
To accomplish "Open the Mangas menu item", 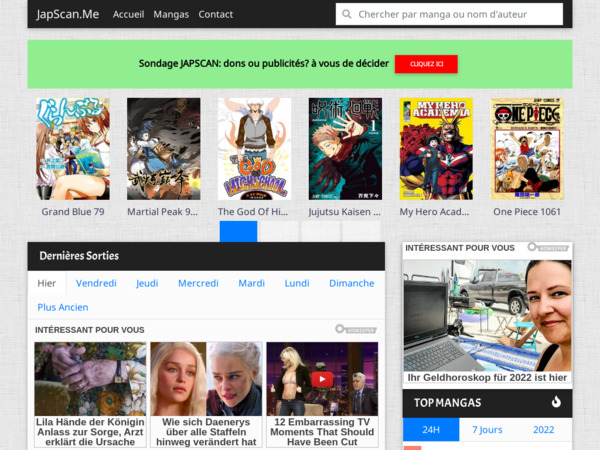I will click(x=171, y=14).
